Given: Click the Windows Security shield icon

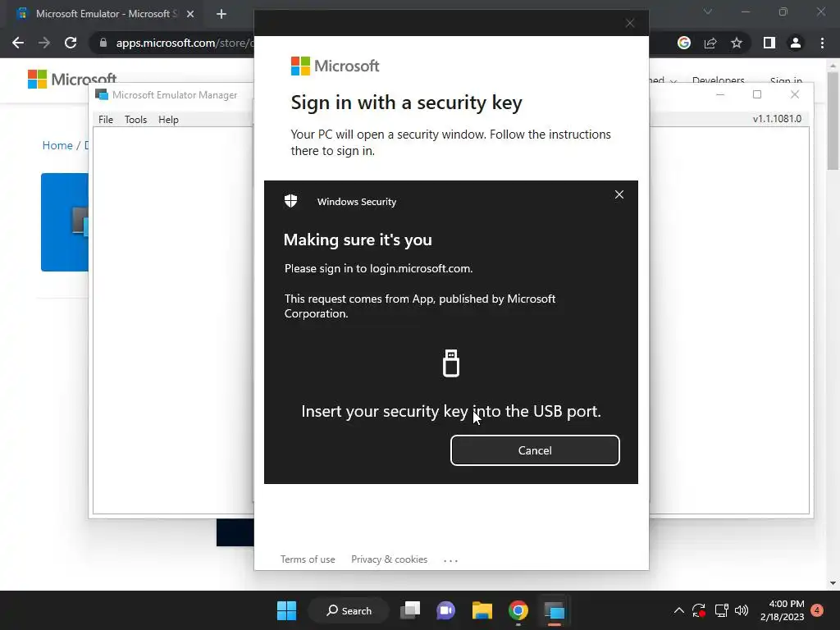Looking at the screenshot, I should pyautogui.click(x=290, y=201).
